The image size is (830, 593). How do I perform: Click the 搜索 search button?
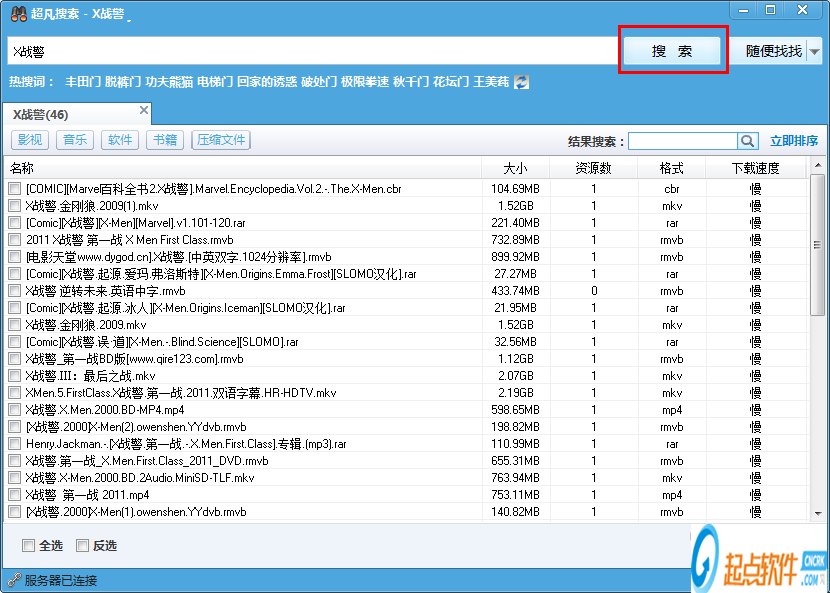coord(672,51)
